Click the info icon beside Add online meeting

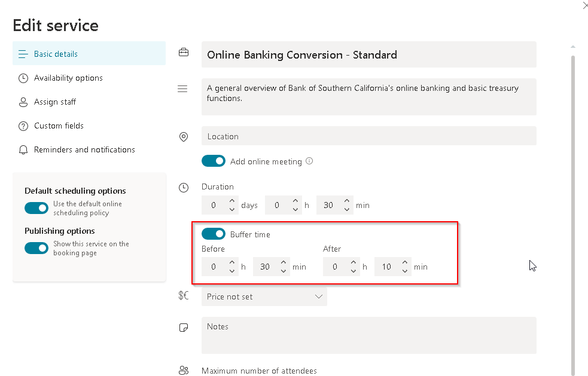tap(309, 161)
